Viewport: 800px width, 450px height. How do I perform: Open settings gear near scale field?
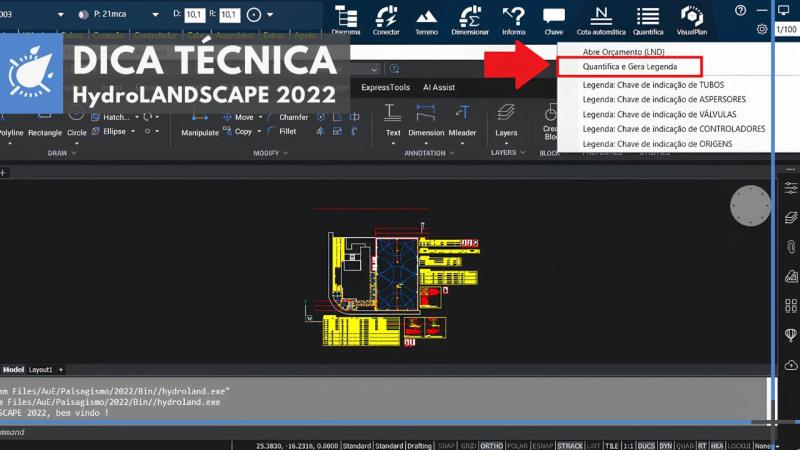[x=762, y=29]
